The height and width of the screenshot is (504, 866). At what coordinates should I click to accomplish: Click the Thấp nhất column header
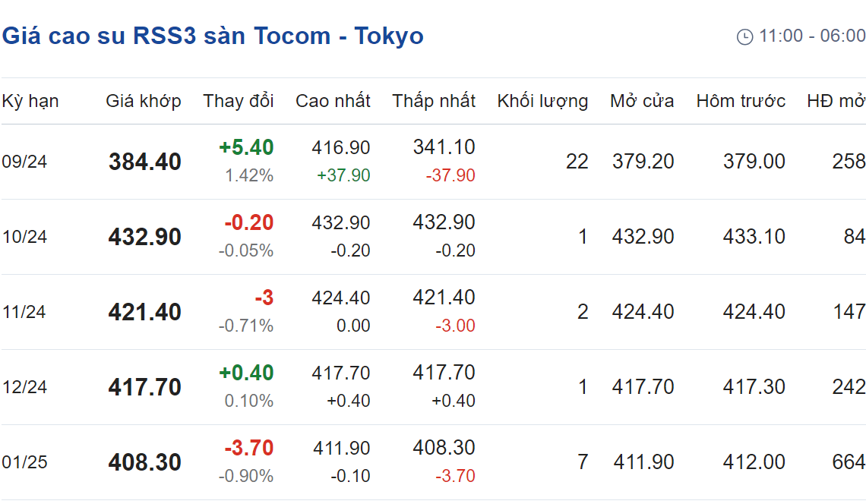tap(434, 101)
